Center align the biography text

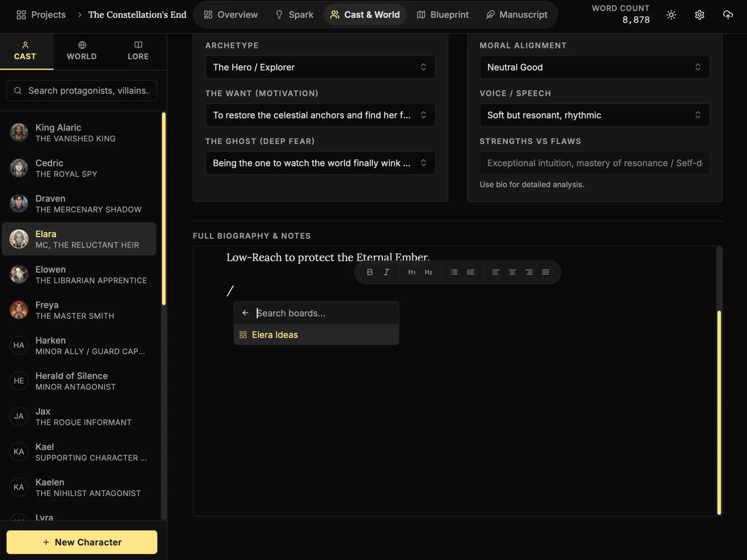[512, 272]
